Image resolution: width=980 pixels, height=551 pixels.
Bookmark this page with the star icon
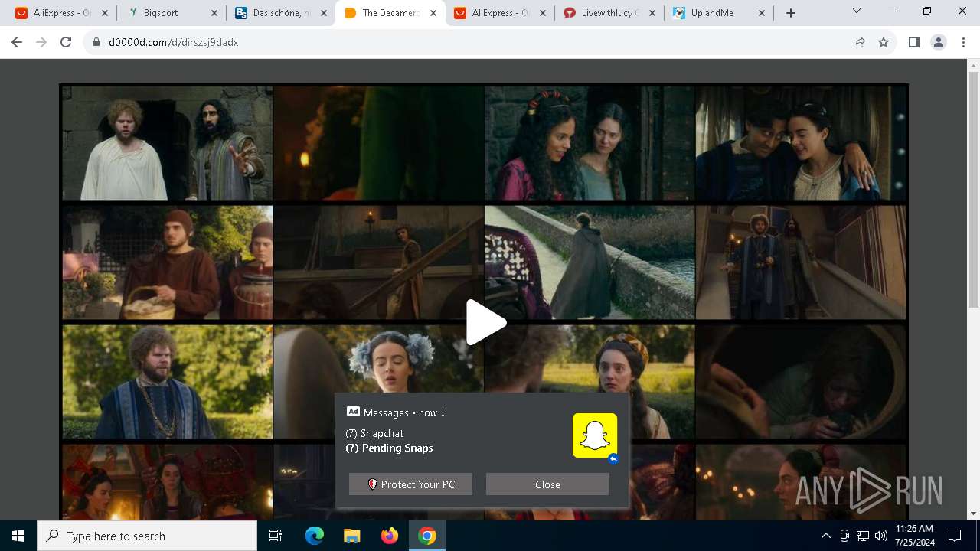point(884,43)
